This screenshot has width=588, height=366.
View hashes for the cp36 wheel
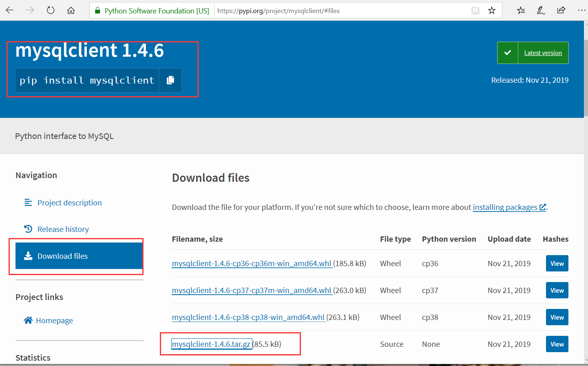click(x=557, y=263)
